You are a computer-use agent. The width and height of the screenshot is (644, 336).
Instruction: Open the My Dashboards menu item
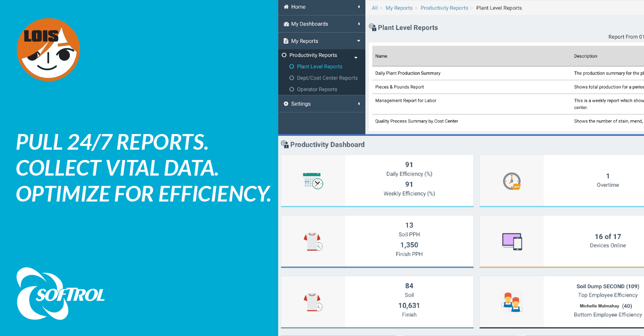click(309, 24)
